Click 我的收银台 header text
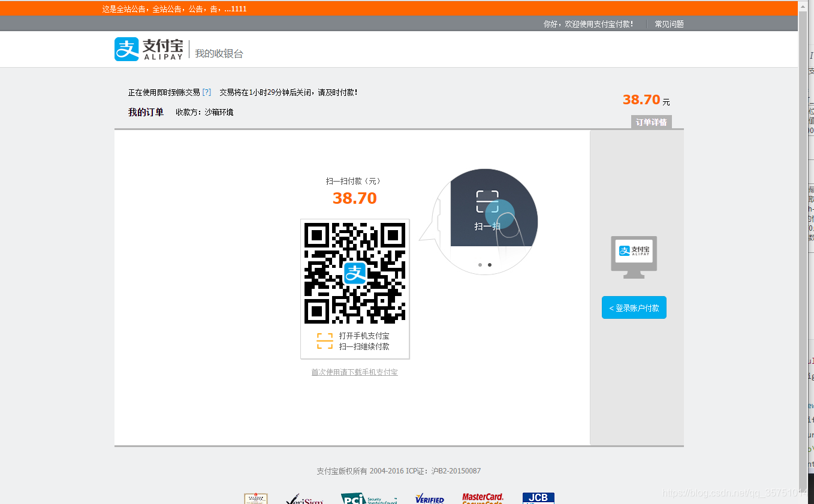The width and height of the screenshot is (814, 504). tap(219, 53)
